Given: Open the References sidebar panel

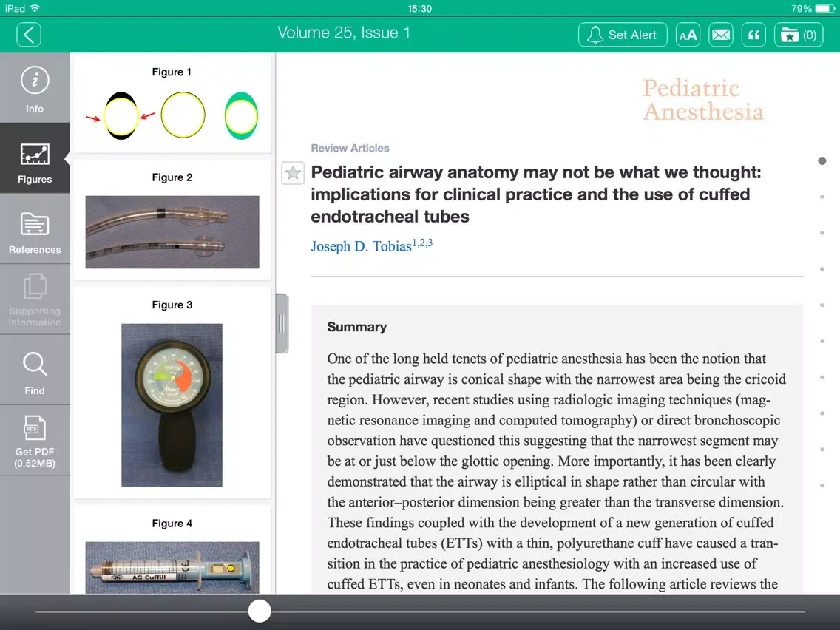Looking at the screenshot, I should (35, 231).
